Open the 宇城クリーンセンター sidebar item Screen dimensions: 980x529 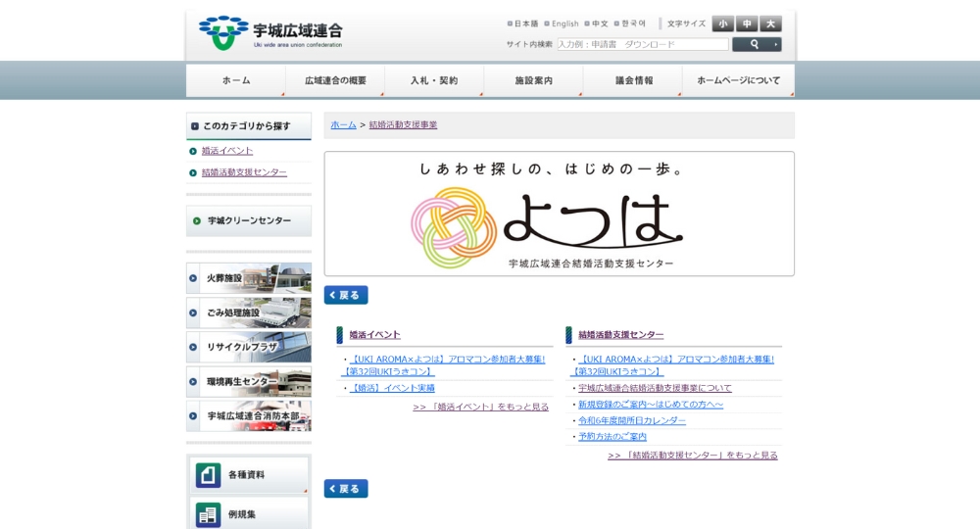point(249,221)
